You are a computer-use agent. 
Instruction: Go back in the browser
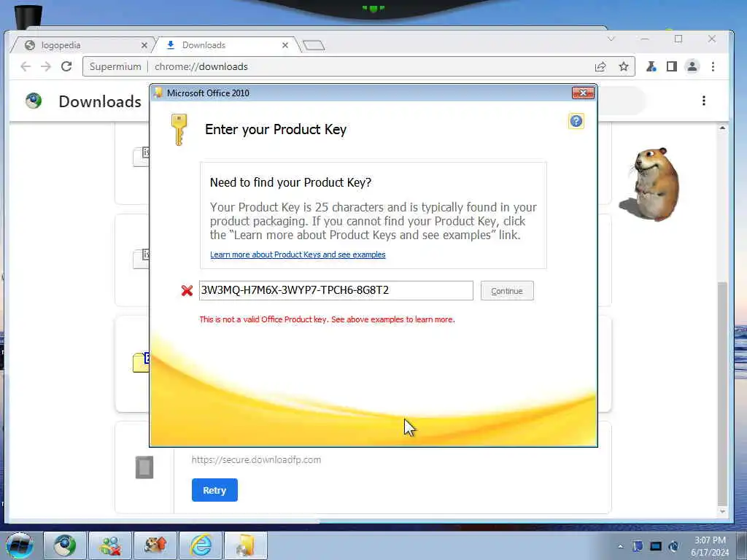pos(26,66)
